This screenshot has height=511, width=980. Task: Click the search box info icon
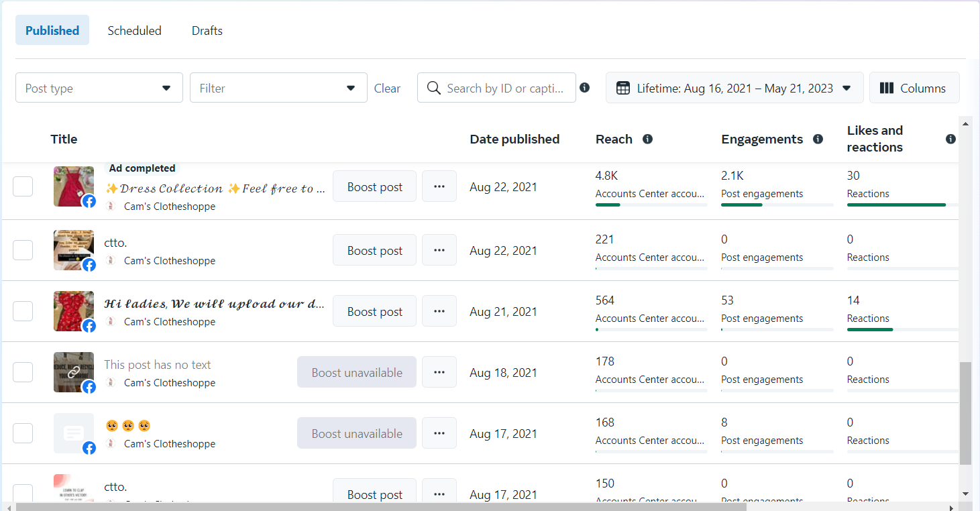click(585, 88)
